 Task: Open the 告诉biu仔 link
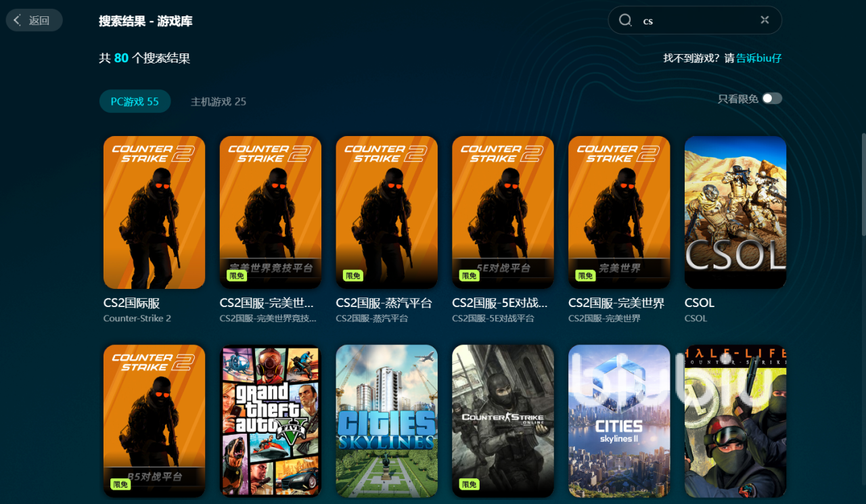click(758, 58)
